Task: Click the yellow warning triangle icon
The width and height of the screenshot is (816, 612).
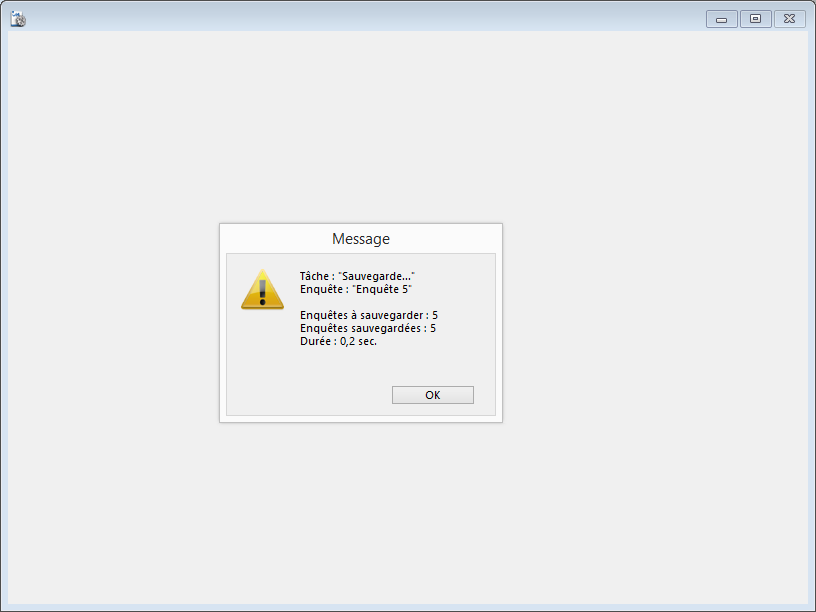Action: click(262, 290)
